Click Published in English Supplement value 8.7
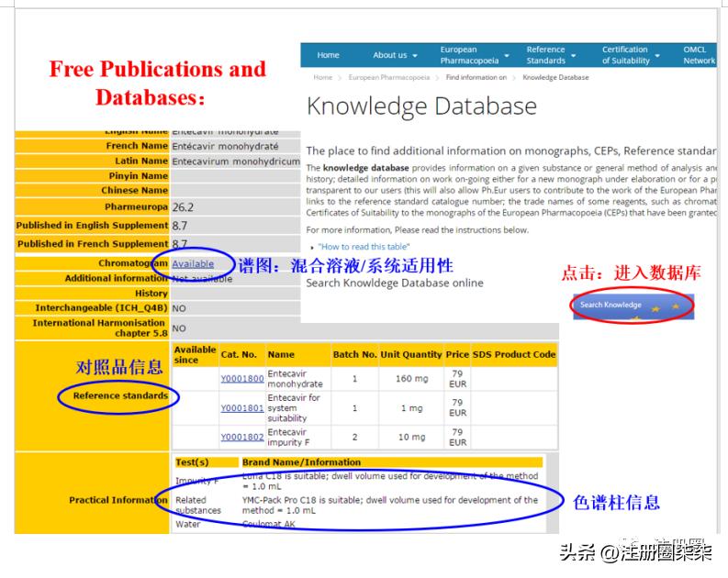 (179, 226)
